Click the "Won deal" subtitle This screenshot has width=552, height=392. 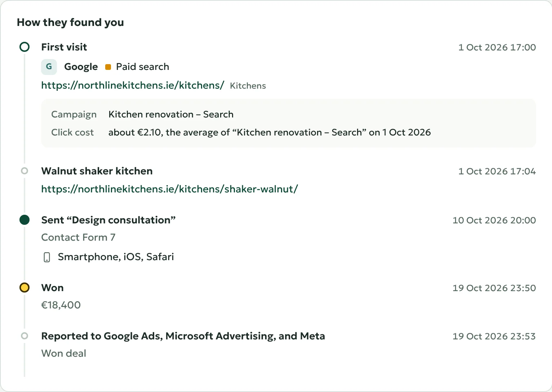click(64, 353)
